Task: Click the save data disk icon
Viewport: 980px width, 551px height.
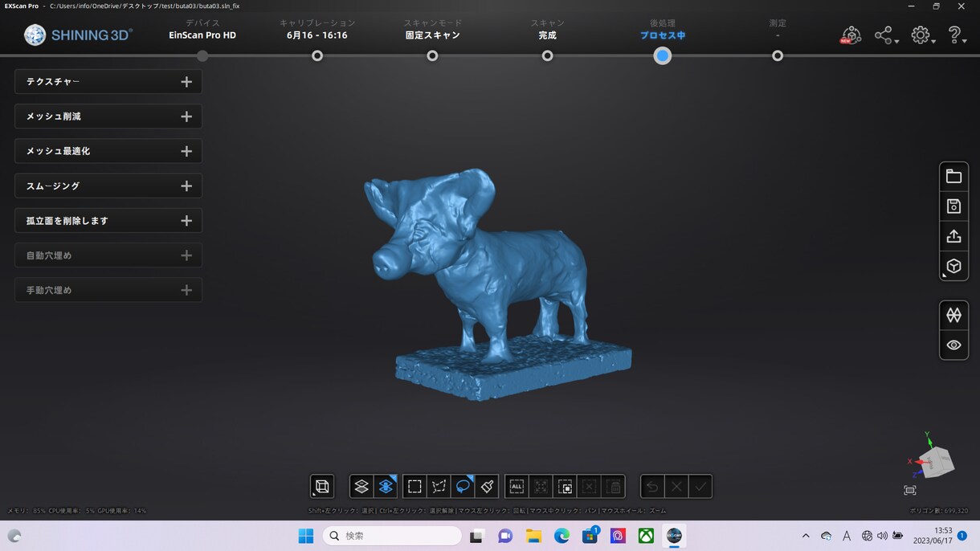Action: click(953, 206)
